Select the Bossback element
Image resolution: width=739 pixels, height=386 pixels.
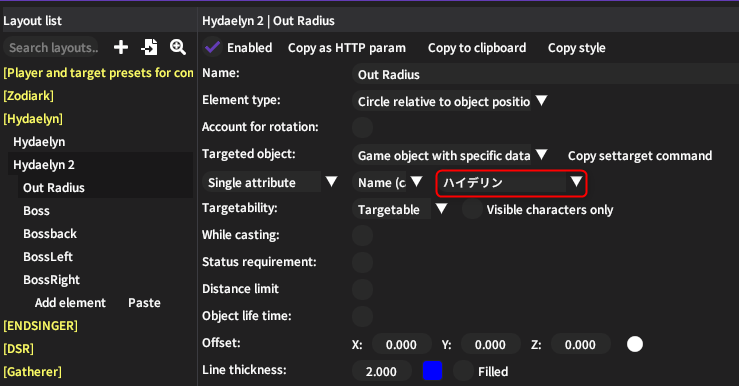pos(50,234)
